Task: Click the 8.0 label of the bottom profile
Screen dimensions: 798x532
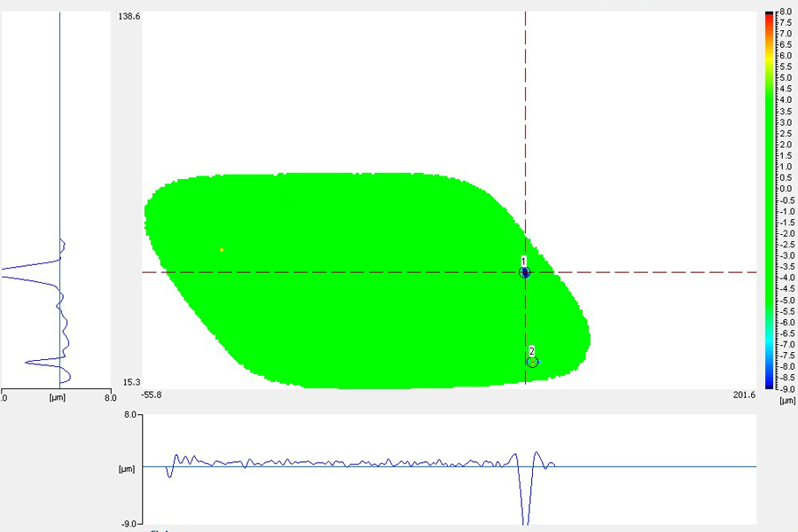Action: [x=129, y=415]
